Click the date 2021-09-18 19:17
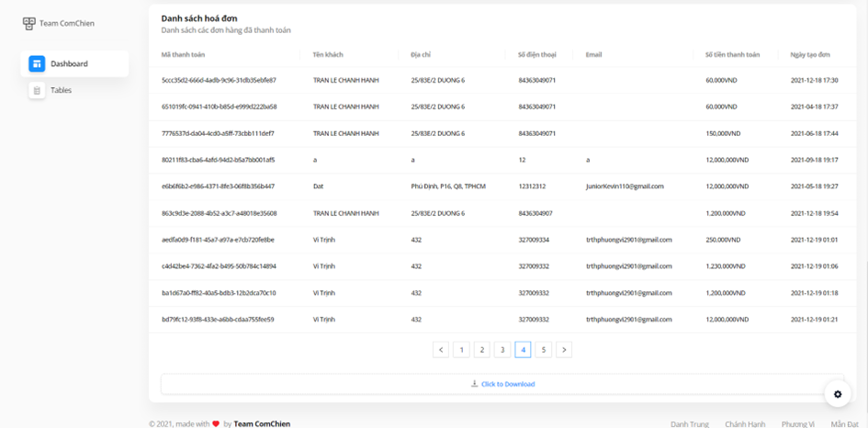868x428 pixels. click(815, 160)
